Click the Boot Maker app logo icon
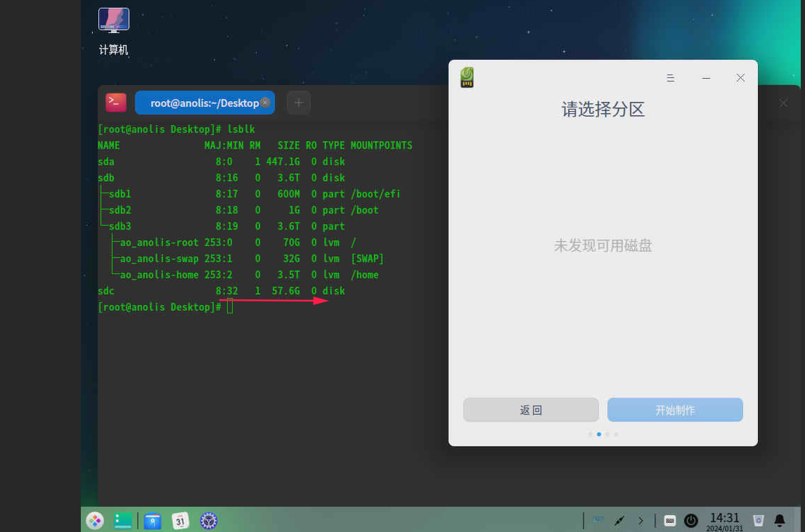Image resolution: width=805 pixels, height=532 pixels. click(x=467, y=77)
